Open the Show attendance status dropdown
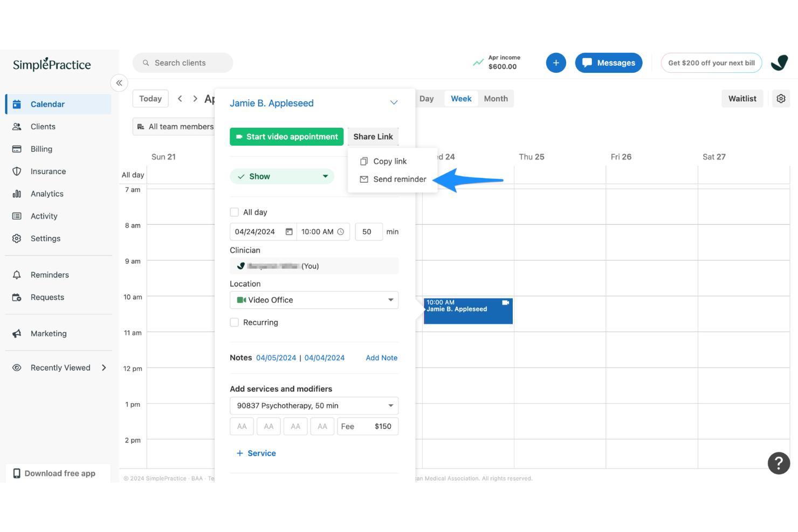This screenshot has height=532, width=798. point(282,176)
